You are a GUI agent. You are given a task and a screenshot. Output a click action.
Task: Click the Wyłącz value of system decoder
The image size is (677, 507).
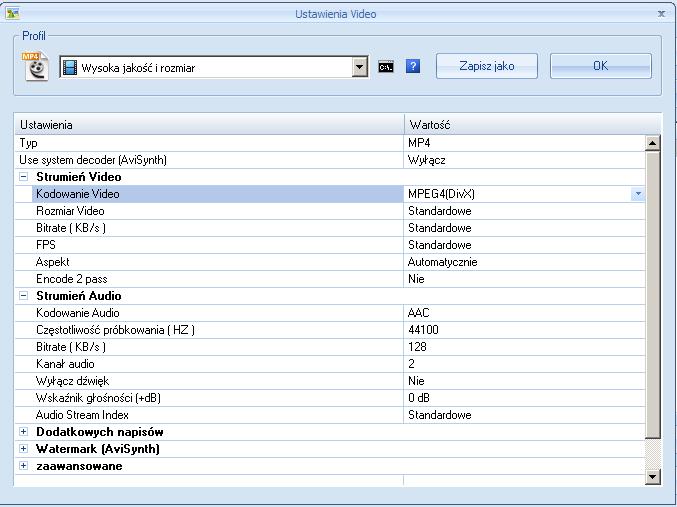coord(427,160)
